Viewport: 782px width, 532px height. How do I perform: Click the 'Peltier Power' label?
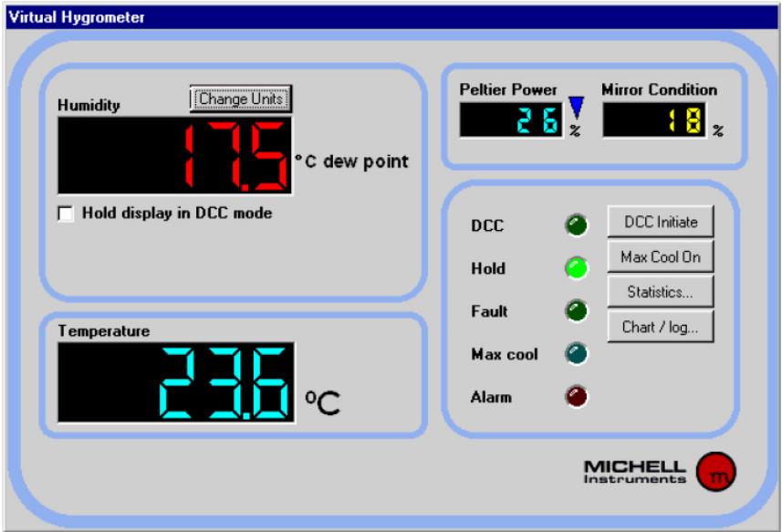pyautogui.click(x=508, y=89)
